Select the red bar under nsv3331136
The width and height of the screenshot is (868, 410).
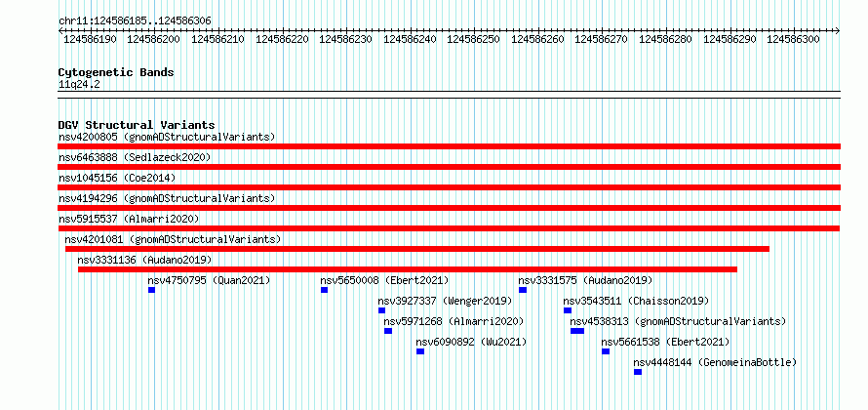(x=408, y=269)
